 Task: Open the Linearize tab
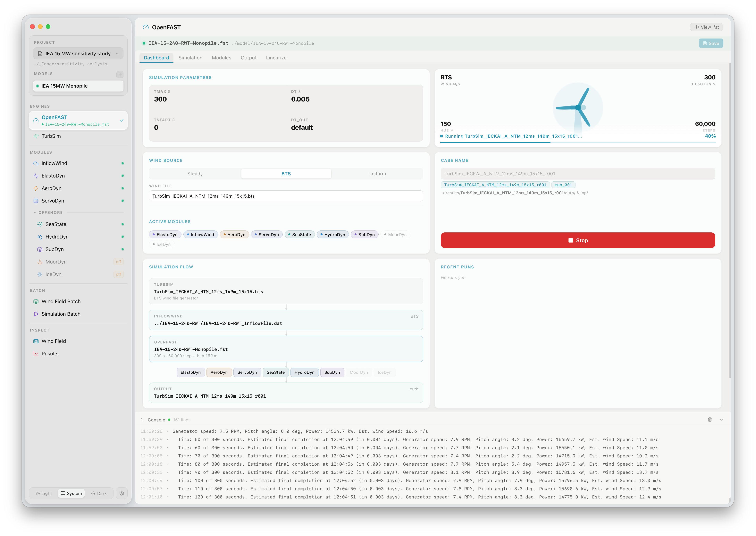point(276,58)
